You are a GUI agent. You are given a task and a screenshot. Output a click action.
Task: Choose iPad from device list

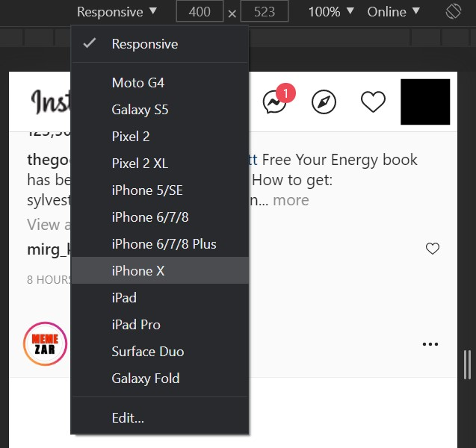[160, 298]
